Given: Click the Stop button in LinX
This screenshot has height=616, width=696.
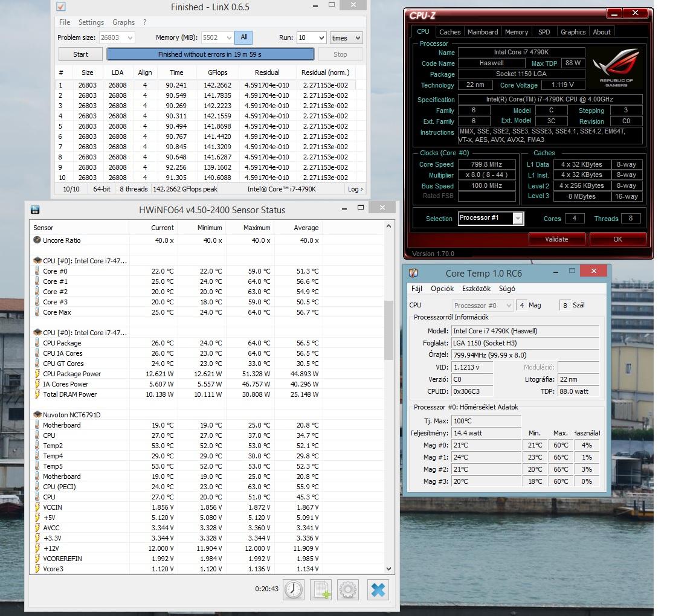Looking at the screenshot, I should 340,54.
